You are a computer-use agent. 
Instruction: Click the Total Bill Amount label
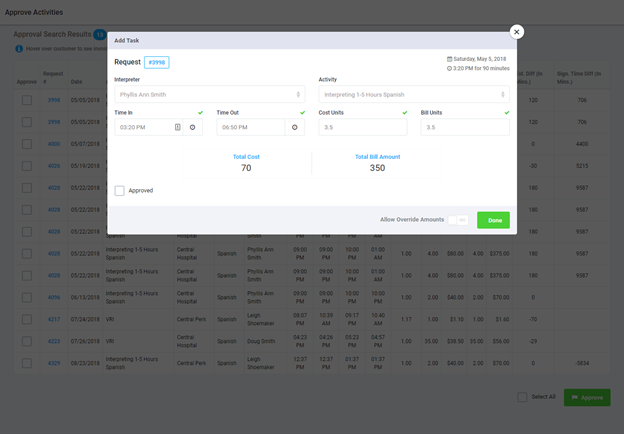click(x=378, y=157)
